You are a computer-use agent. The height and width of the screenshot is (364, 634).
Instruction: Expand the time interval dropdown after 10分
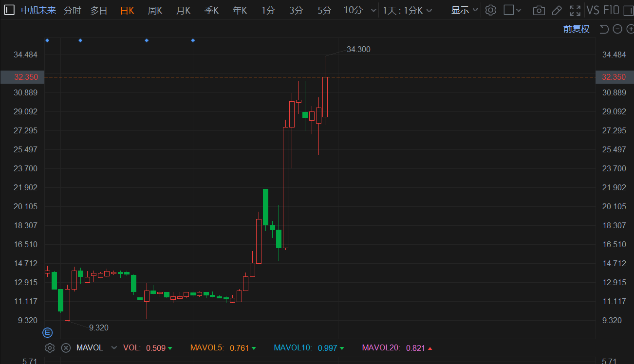373,10
